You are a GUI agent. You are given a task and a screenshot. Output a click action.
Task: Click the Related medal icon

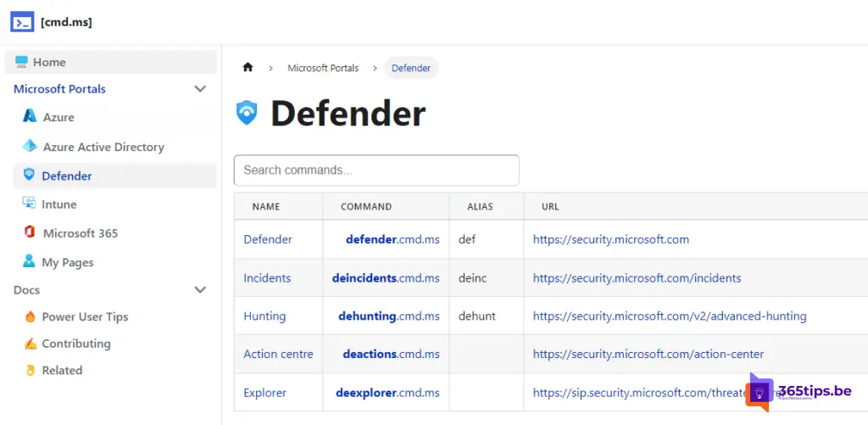[30, 370]
